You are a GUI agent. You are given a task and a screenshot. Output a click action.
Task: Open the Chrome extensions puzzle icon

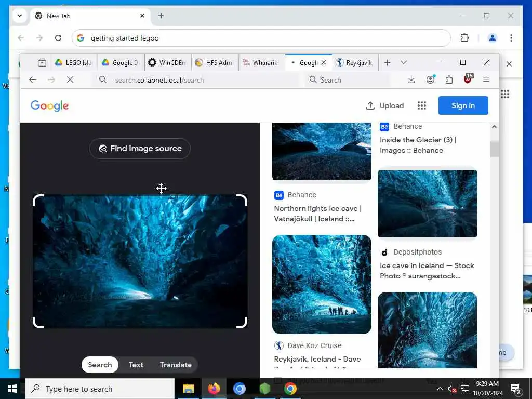(464, 38)
